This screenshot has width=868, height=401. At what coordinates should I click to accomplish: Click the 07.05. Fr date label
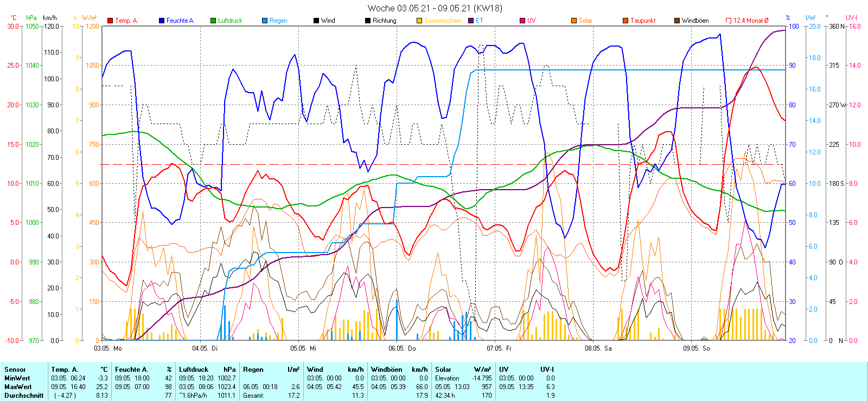499,348
